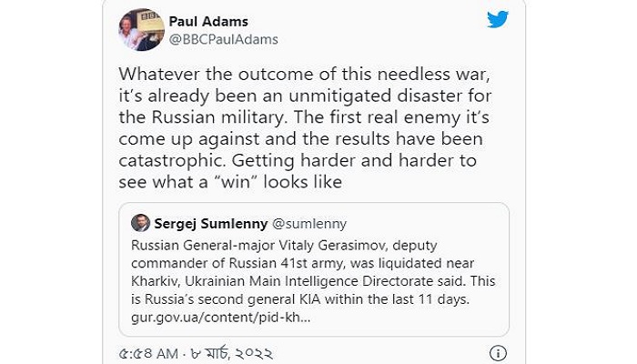Open the gur.gov.ua/content link
This screenshot has height=364, width=637.
220,318
